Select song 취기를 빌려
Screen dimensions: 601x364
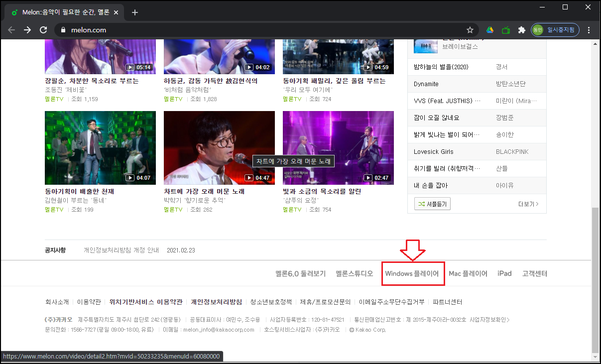point(447,168)
